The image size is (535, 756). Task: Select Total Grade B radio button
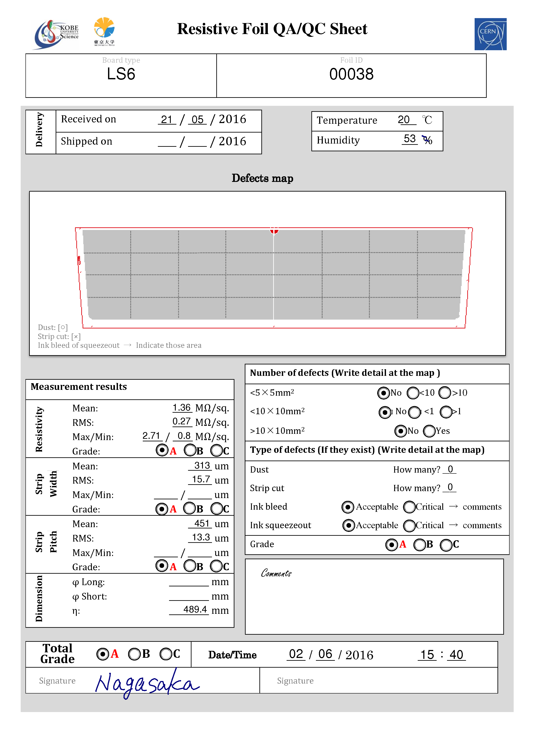134,654
